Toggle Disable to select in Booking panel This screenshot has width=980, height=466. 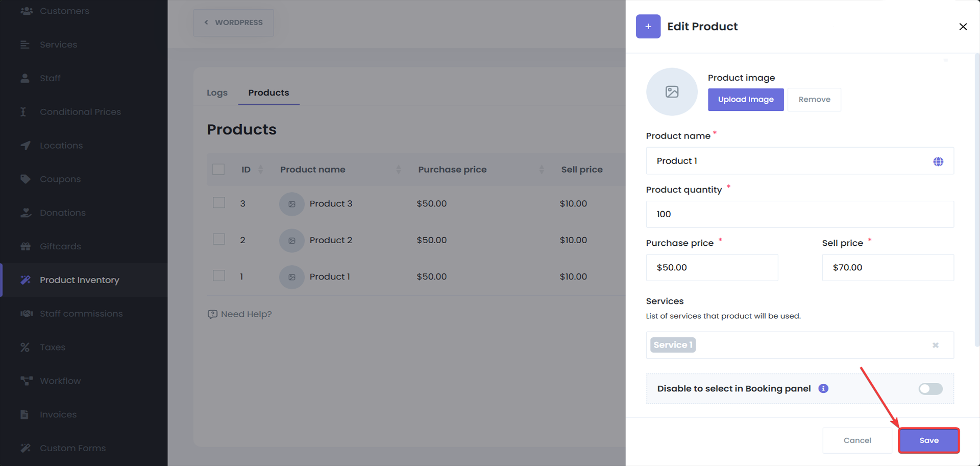(x=930, y=389)
